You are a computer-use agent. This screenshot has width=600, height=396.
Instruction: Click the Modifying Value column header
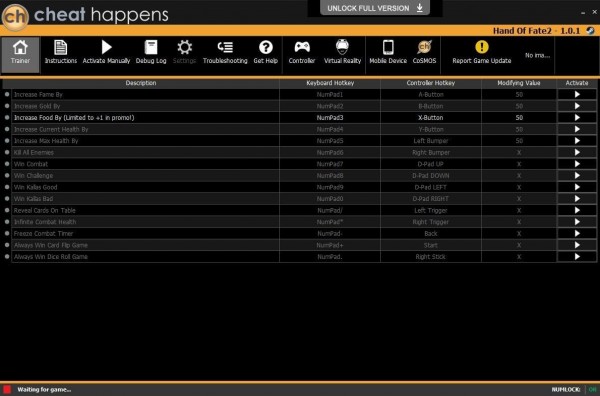coord(519,83)
